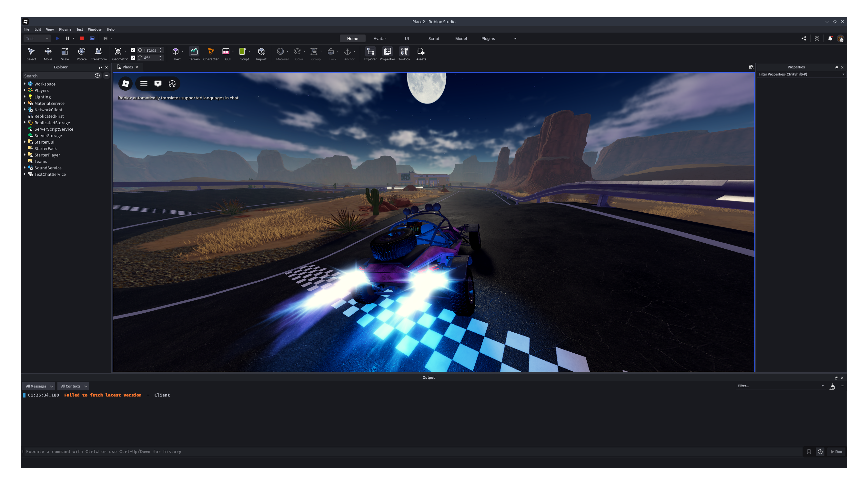
Task: Click the Lock tool icon
Action: click(x=331, y=52)
